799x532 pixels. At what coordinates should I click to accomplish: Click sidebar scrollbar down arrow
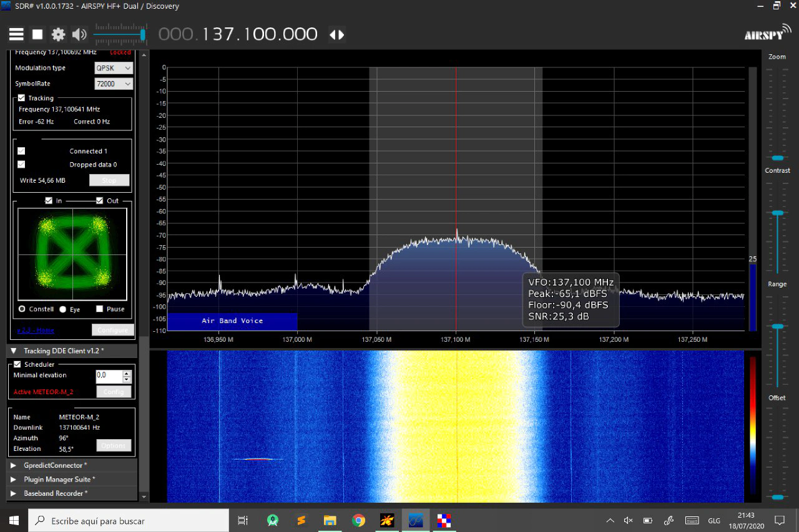[x=144, y=497]
